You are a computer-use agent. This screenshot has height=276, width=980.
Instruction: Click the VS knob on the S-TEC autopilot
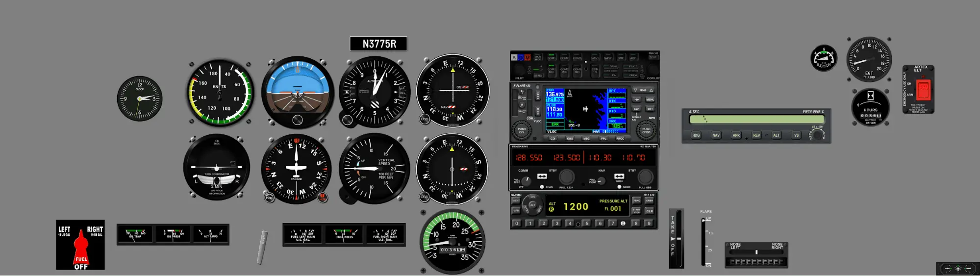[817, 135]
